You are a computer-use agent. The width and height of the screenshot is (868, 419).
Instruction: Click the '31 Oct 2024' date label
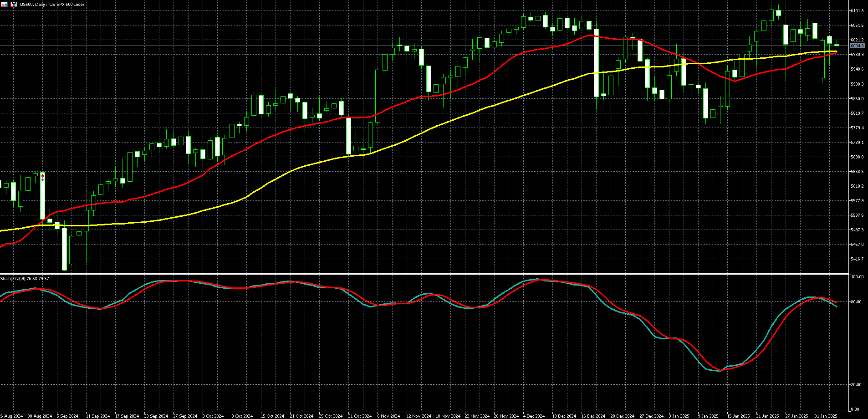(x=360, y=416)
